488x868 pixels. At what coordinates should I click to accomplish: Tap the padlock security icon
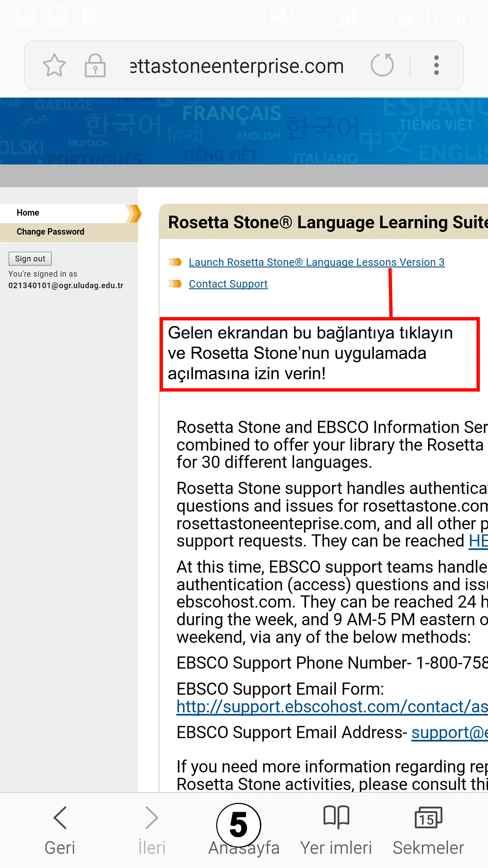point(95,65)
